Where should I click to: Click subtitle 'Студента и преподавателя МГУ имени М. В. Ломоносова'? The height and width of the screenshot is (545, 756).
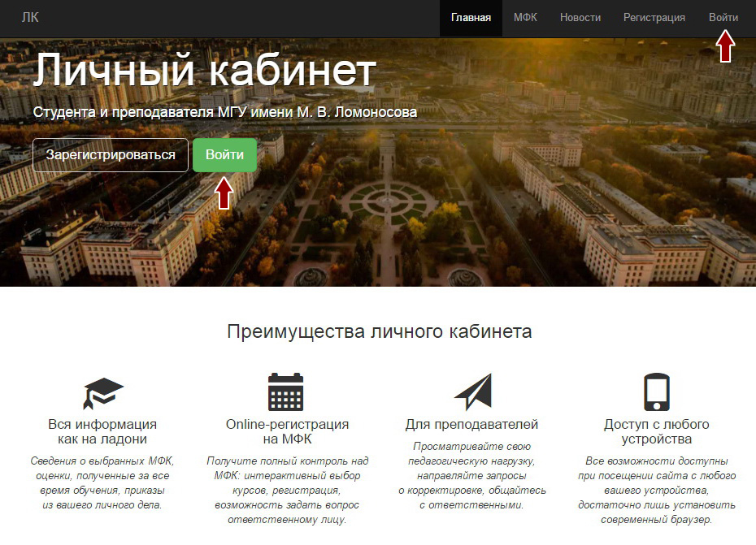[224, 112]
